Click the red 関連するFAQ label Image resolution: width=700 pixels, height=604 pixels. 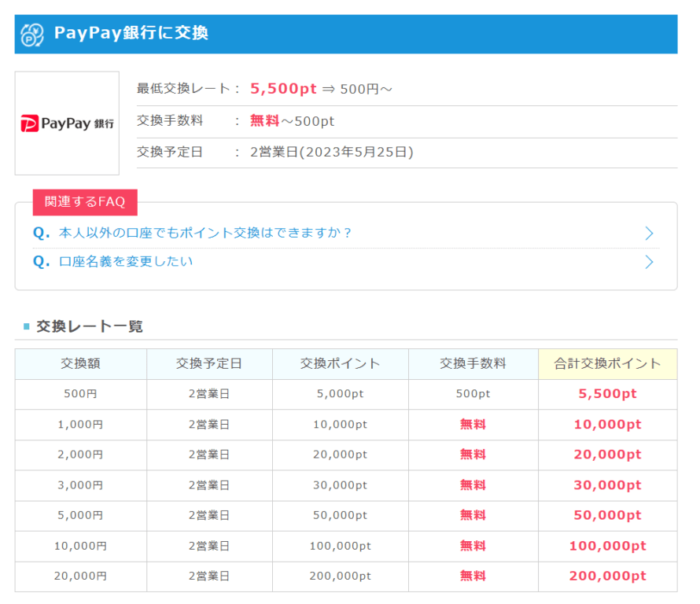85,202
